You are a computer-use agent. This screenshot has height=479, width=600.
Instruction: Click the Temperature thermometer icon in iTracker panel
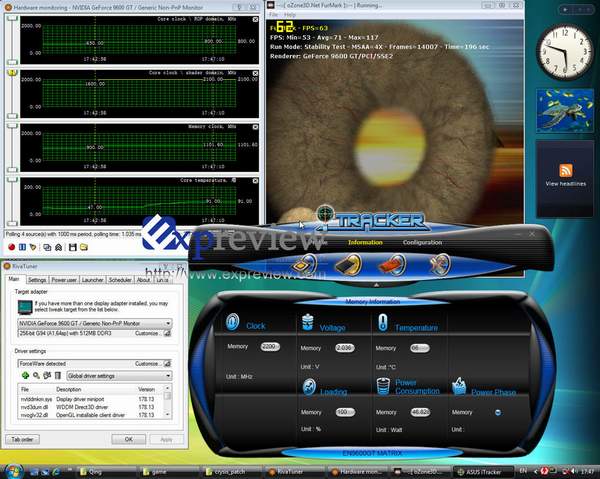coord(383,323)
